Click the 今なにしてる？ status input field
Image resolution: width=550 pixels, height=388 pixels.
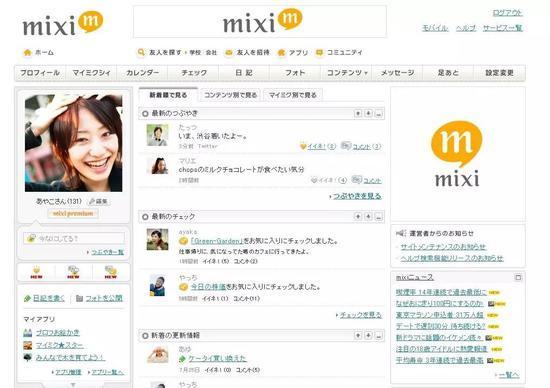[74, 239]
